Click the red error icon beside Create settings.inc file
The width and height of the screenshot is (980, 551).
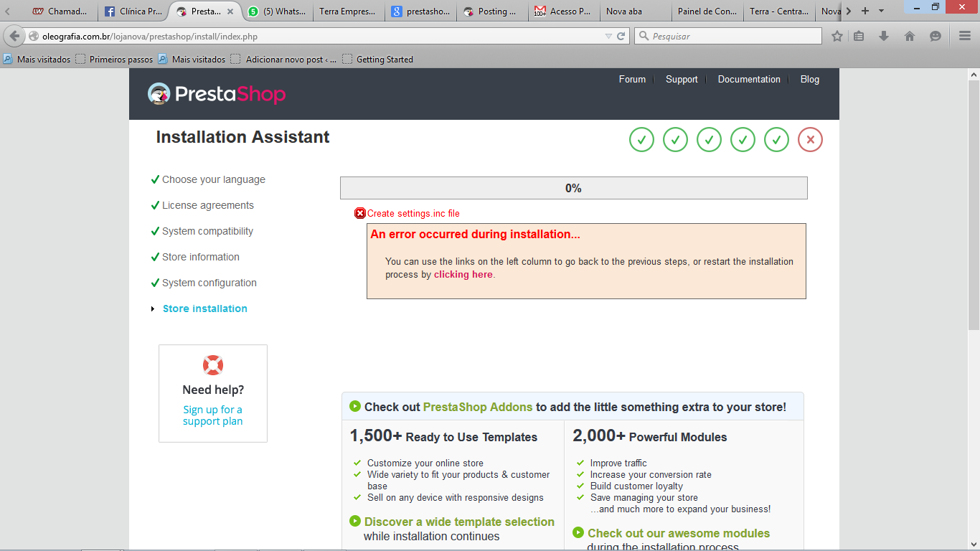point(360,213)
